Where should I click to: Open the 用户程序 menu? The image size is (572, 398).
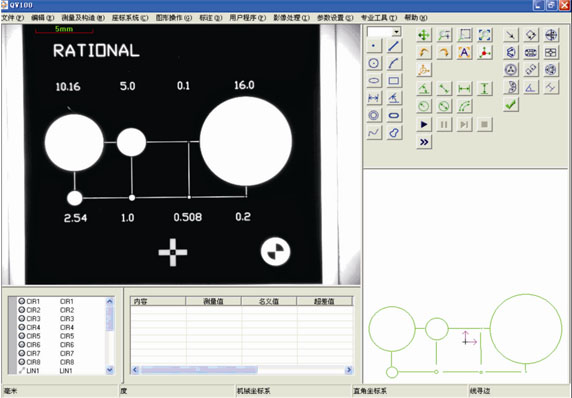click(x=248, y=18)
